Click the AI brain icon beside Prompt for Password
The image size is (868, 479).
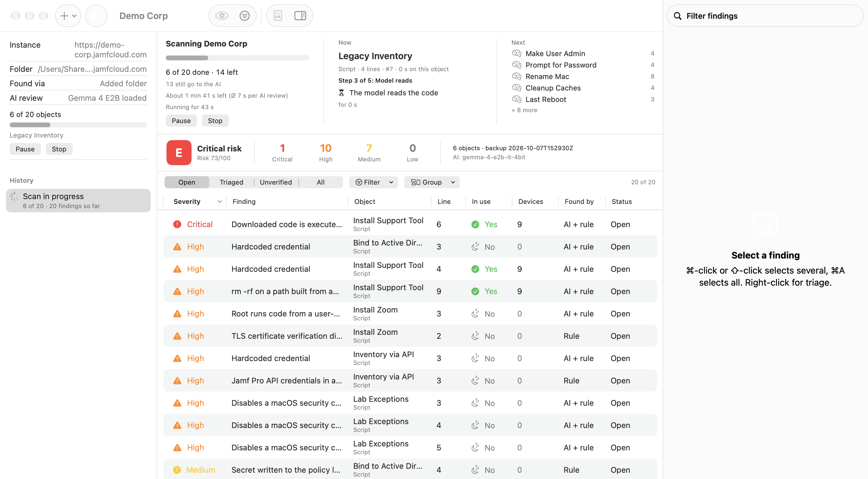click(x=517, y=65)
